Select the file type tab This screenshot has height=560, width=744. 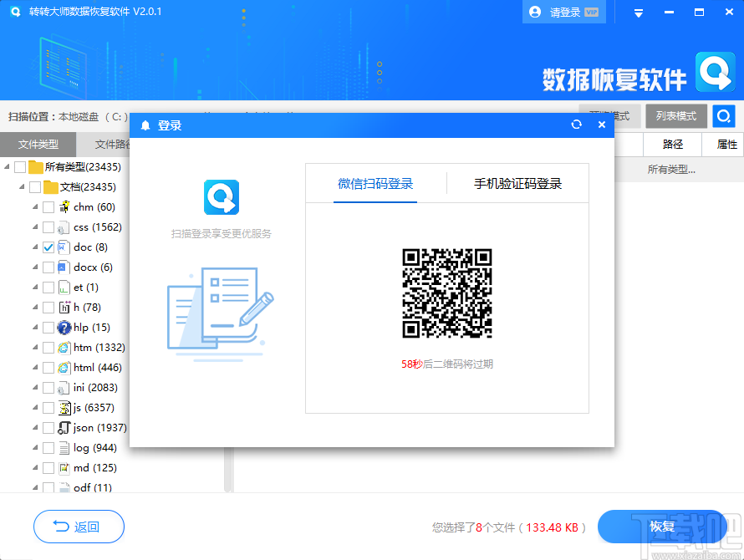[x=38, y=144]
